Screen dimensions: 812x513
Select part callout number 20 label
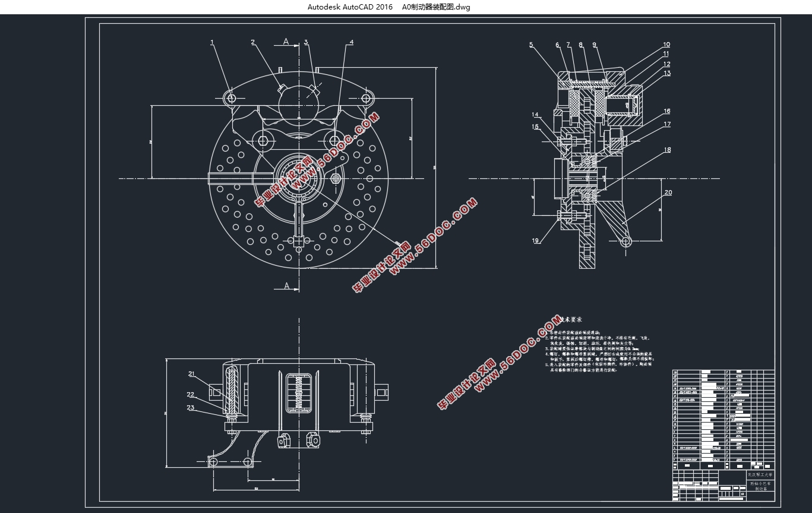pos(668,193)
